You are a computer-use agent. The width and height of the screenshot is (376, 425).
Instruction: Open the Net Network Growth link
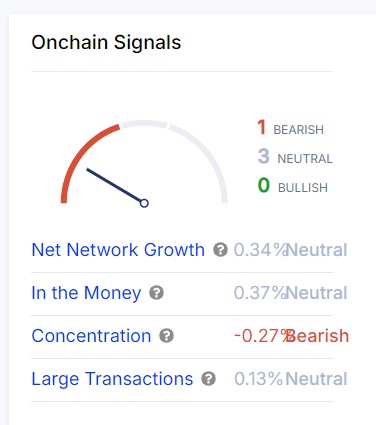point(118,250)
